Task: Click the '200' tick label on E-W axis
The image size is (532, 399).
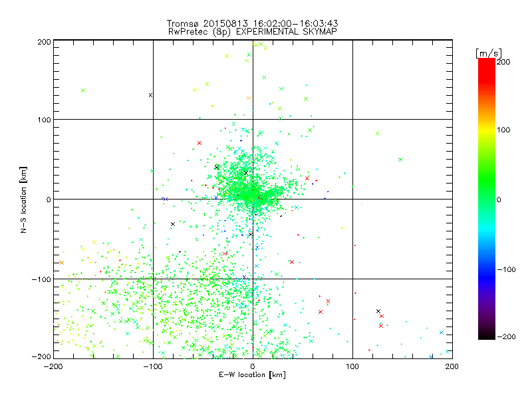Action: [x=452, y=366]
